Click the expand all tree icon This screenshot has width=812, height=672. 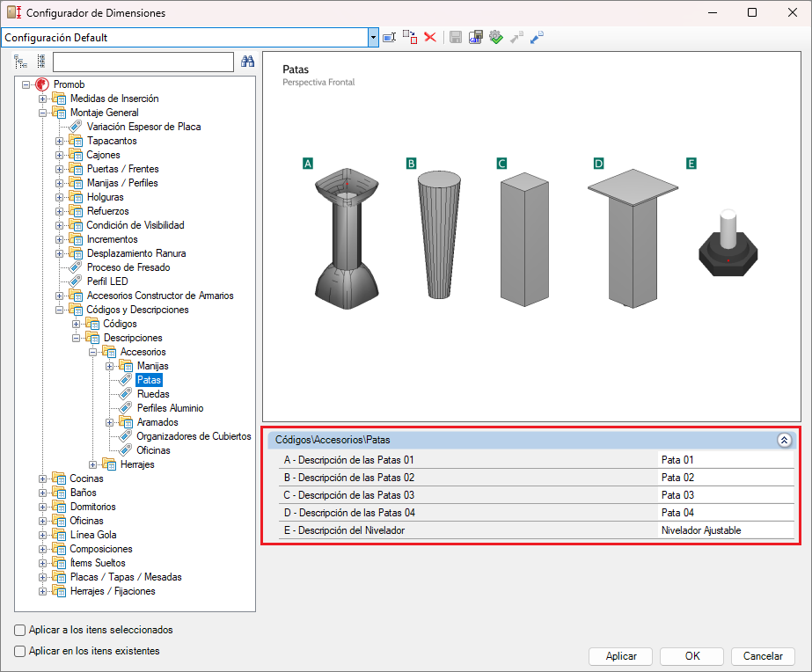20,62
